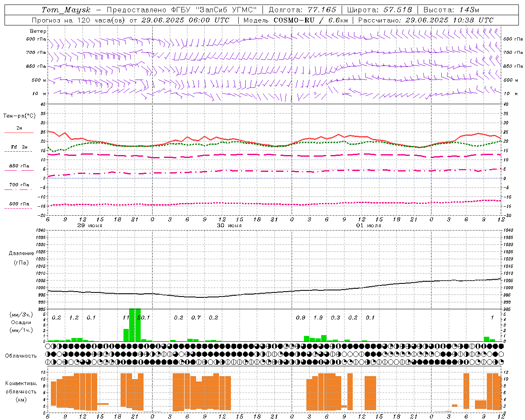Viewport: 525px width, 420px height.
Task: Select the elevation label Высота: 143м
Action: point(451,10)
